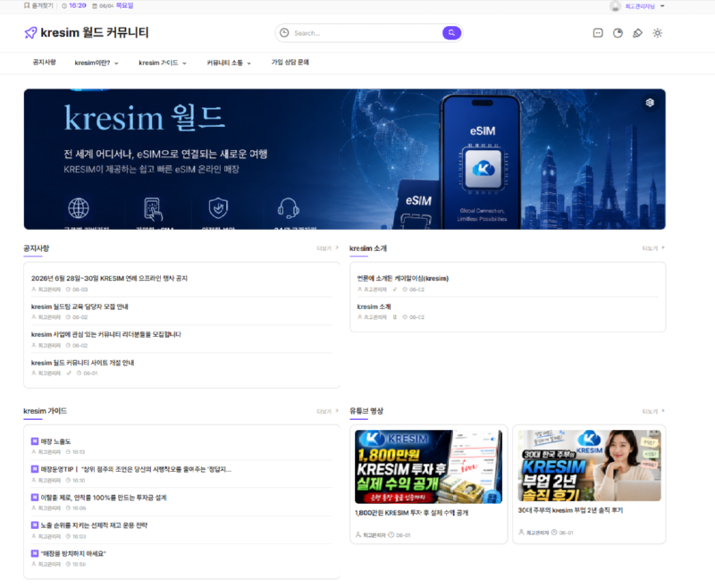Open the 매장운영TIP 상위 점주의 조언 post

[x=136, y=469]
